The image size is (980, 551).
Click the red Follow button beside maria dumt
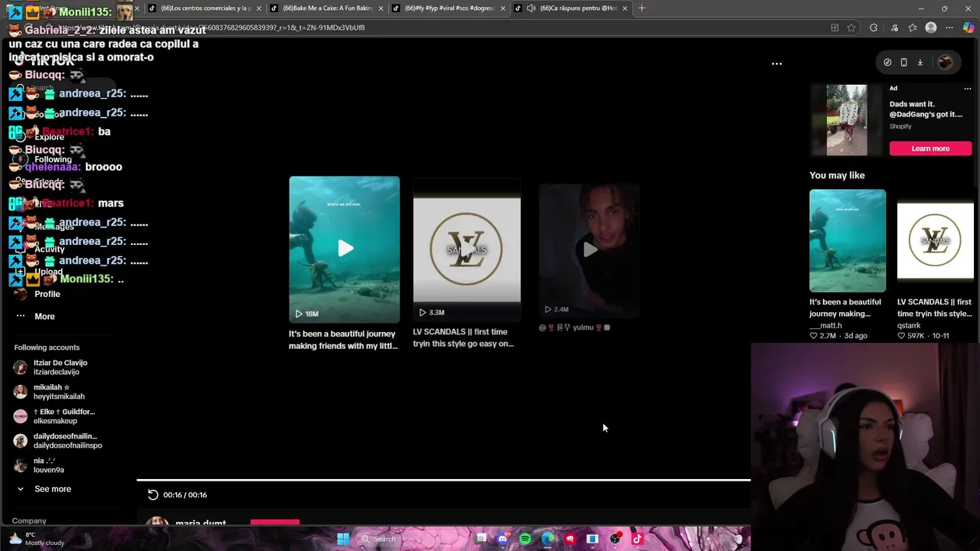(275, 523)
